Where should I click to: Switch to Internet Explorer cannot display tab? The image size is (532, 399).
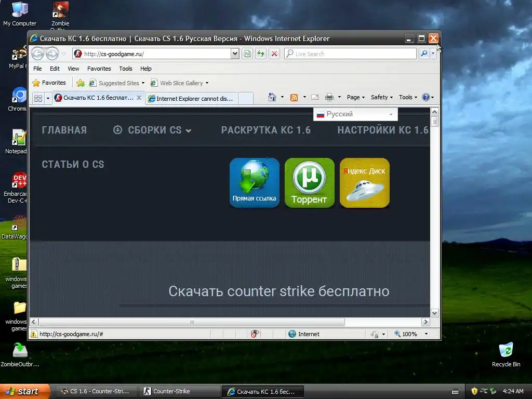[x=192, y=98]
